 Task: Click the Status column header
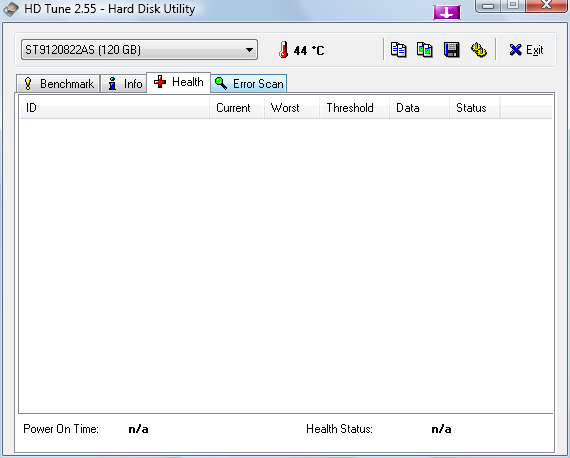(475, 108)
